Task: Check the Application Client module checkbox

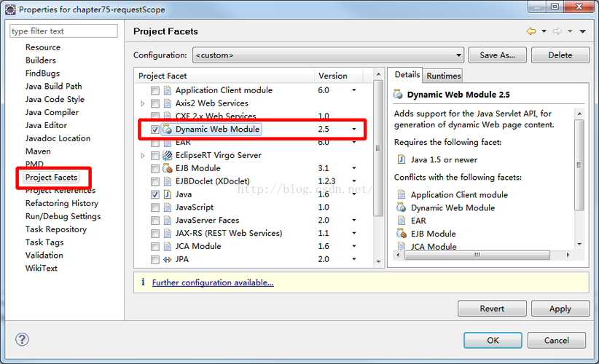Action: [154, 90]
